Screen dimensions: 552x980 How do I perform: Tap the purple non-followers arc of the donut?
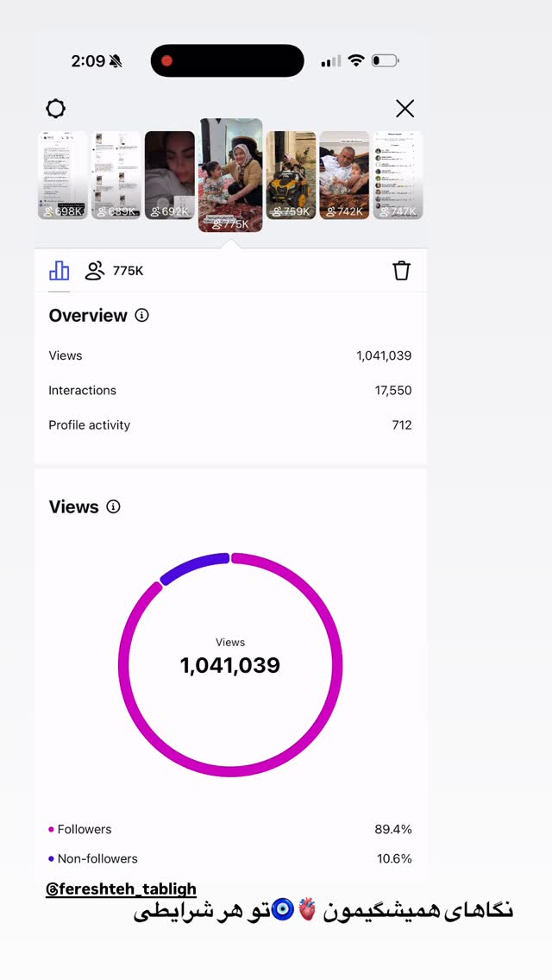coord(194,566)
